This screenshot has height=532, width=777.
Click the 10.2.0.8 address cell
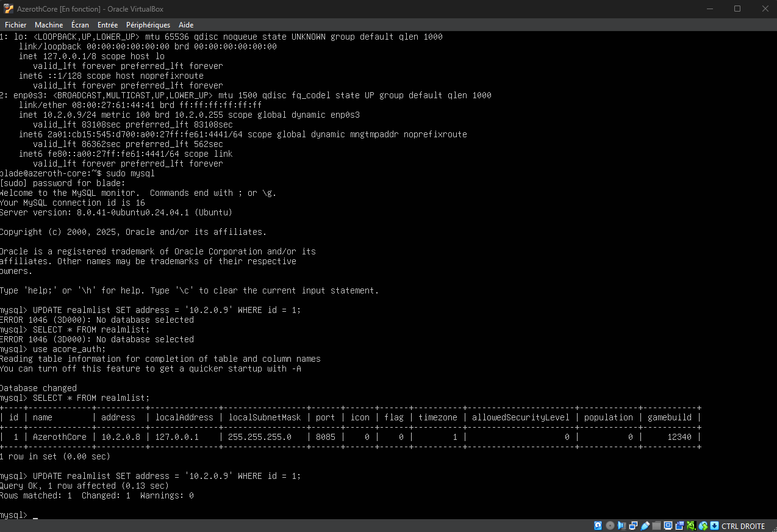click(x=121, y=437)
